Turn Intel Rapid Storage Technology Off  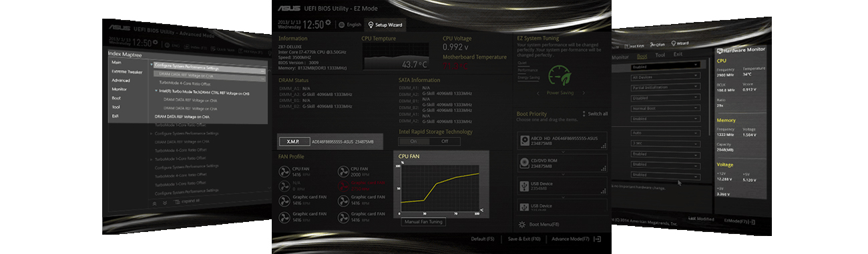444,141
